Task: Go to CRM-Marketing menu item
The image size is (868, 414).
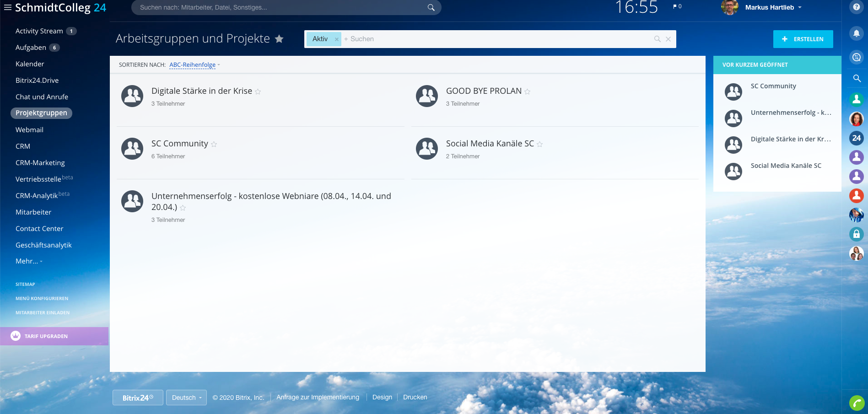Action: [x=40, y=163]
